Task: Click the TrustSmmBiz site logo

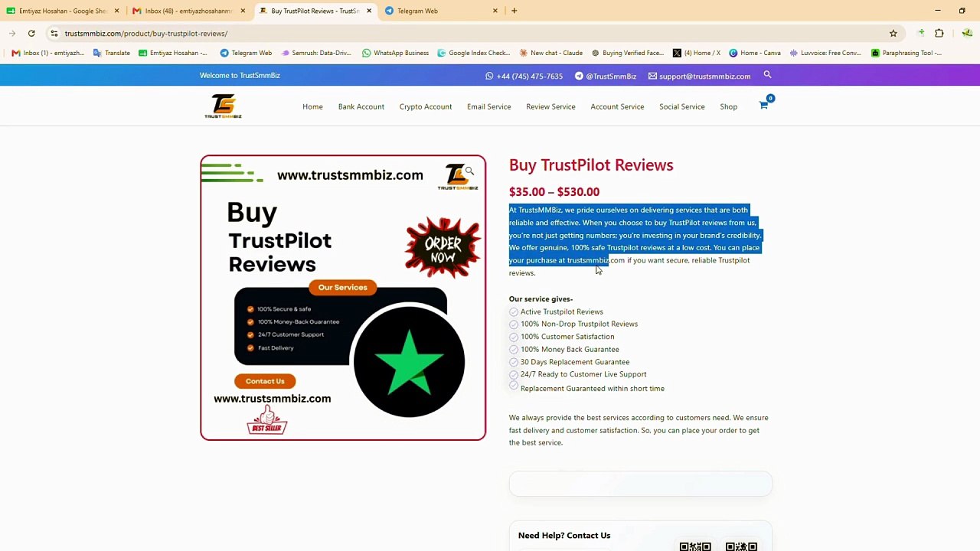Action: 223,106
